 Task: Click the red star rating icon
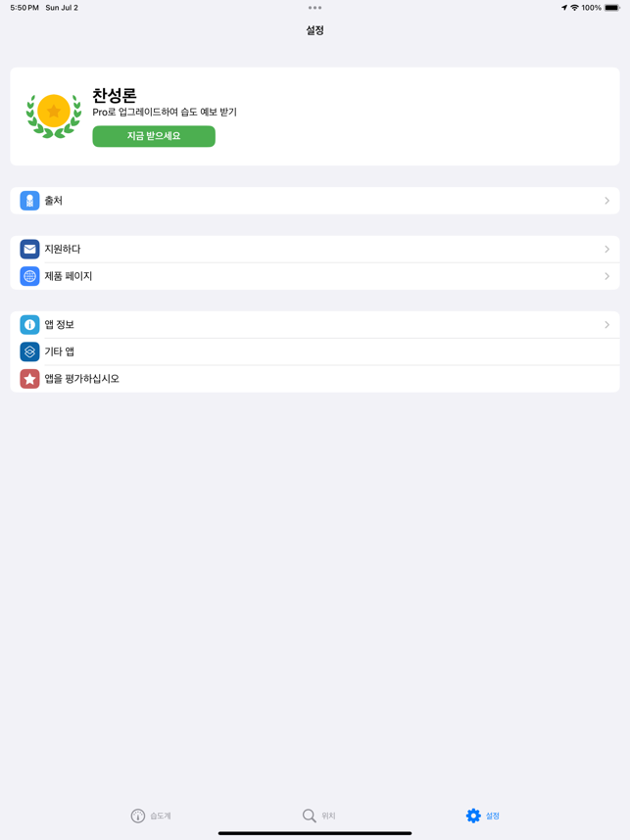click(x=29, y=379)
